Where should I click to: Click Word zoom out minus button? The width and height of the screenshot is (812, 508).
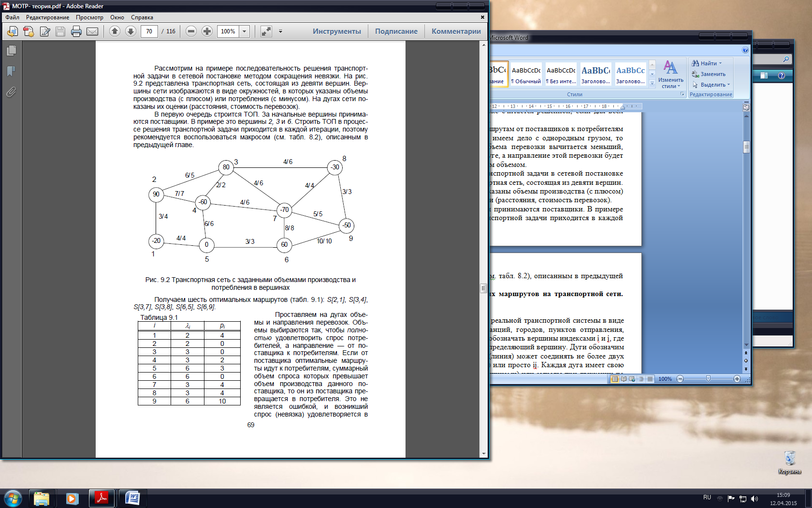[x=680, y=379]
